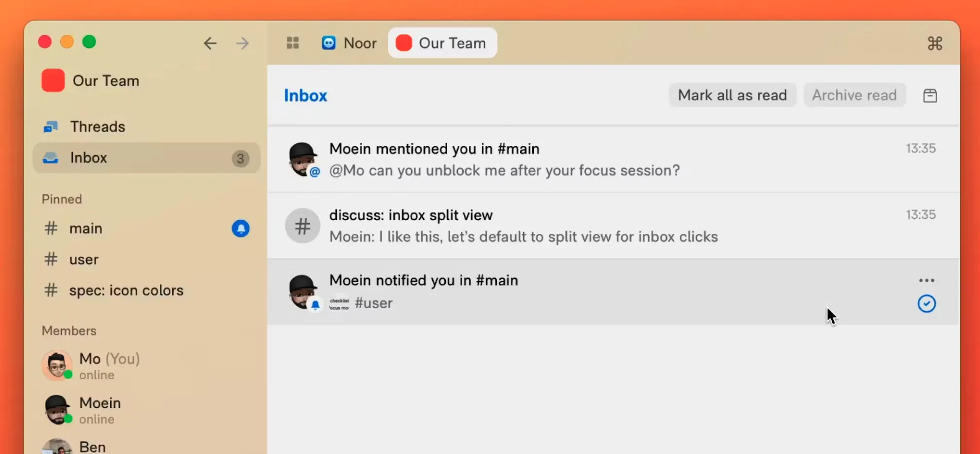Click the forward navigation arrow

pyautogui.click(x=243, y=43)
